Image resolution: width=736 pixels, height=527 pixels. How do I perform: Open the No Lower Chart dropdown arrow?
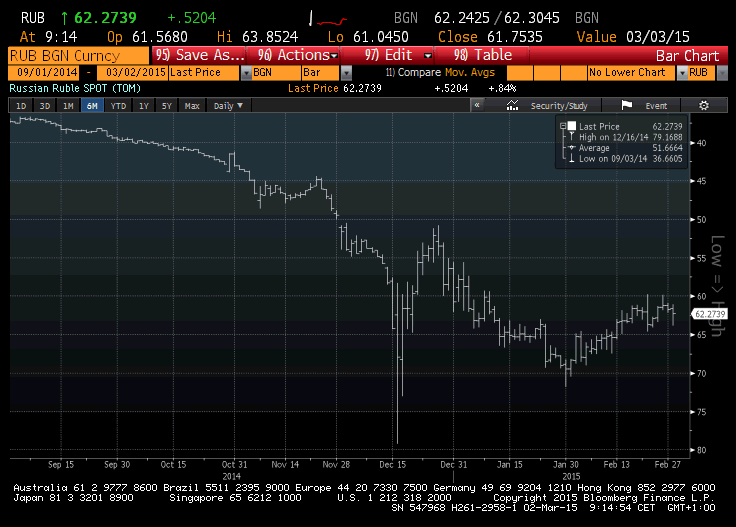(682, 73)
